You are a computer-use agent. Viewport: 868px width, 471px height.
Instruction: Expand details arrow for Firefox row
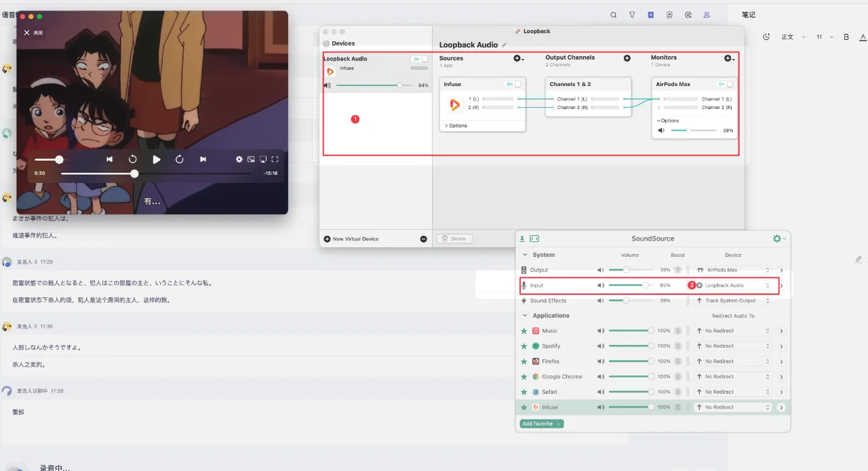click(x=781, y=361)
